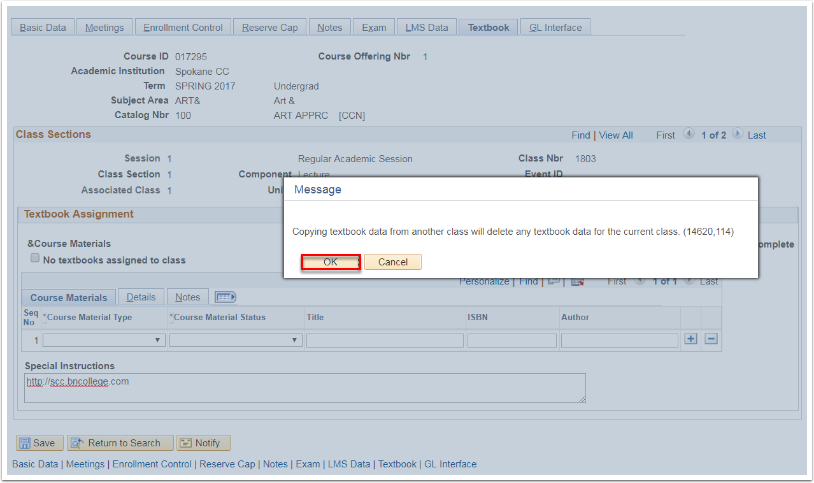Go to the Reserve Cap tab
814x483 pixels.
[270, 28]
